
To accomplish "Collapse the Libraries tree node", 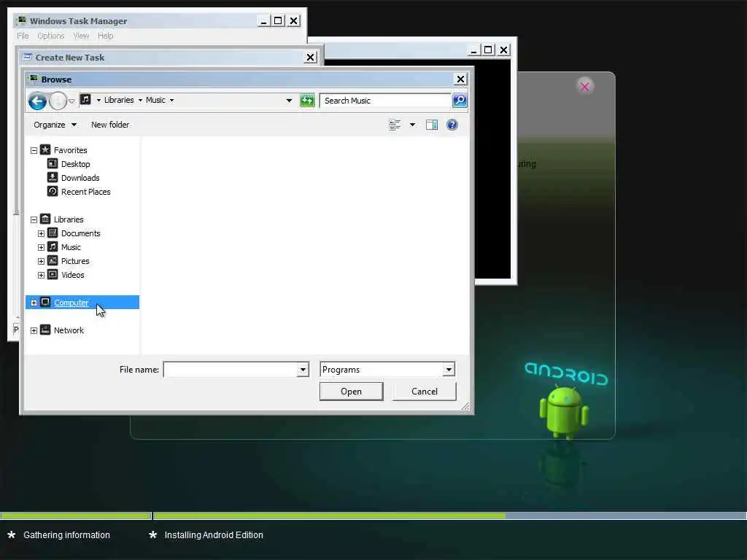I will [34, 220].
